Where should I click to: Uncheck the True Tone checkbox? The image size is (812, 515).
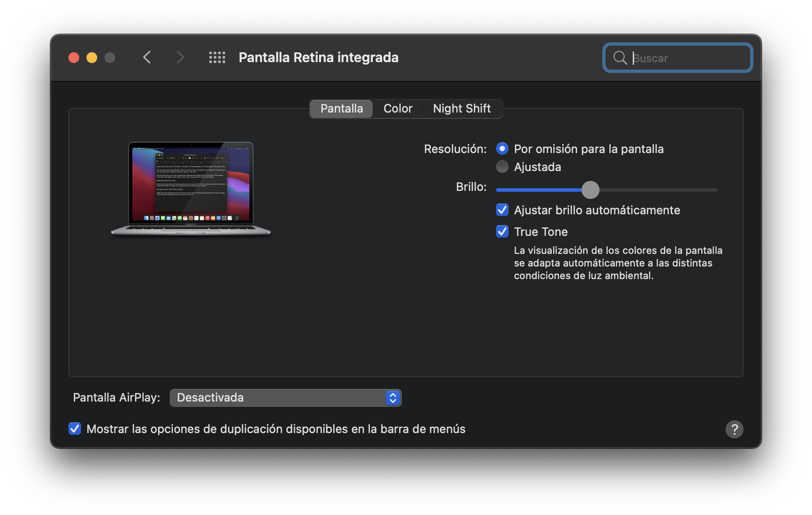click(x=502, y=232)
